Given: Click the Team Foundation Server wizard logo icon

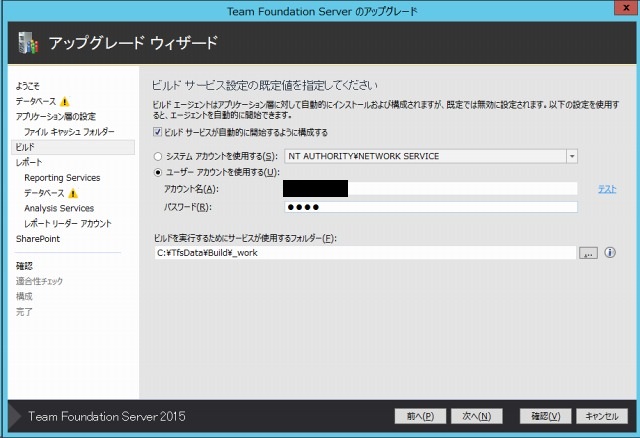Looking at the screenshot, I should (28, 43).
